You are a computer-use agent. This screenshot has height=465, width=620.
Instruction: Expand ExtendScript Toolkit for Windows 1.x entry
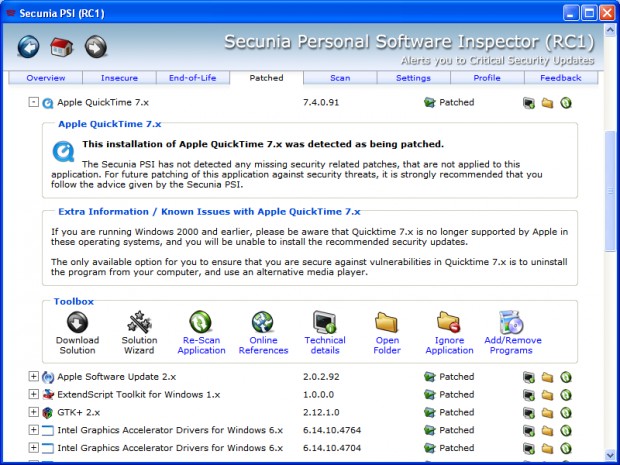34,394
